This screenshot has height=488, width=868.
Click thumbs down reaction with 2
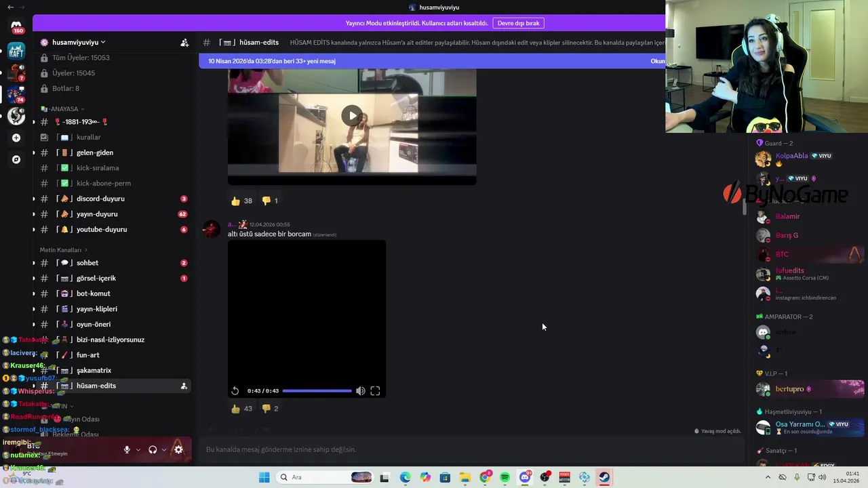click(271, 409)
